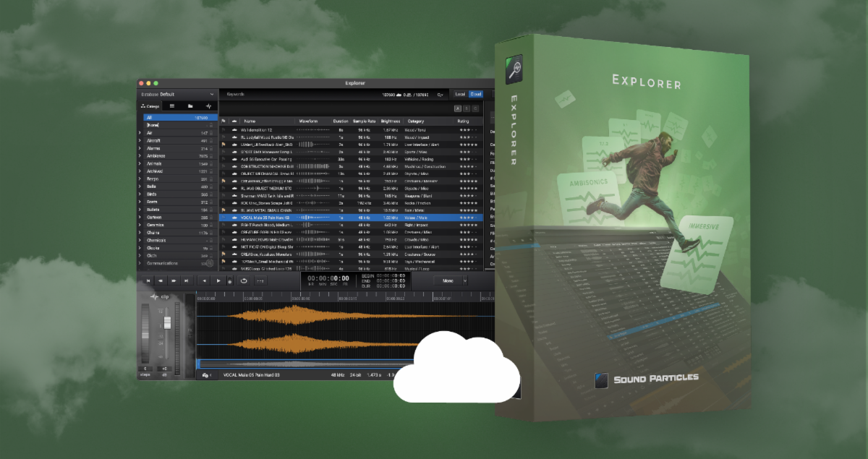Open the Mono channel dropdown arrow

[x=465, y=280]
